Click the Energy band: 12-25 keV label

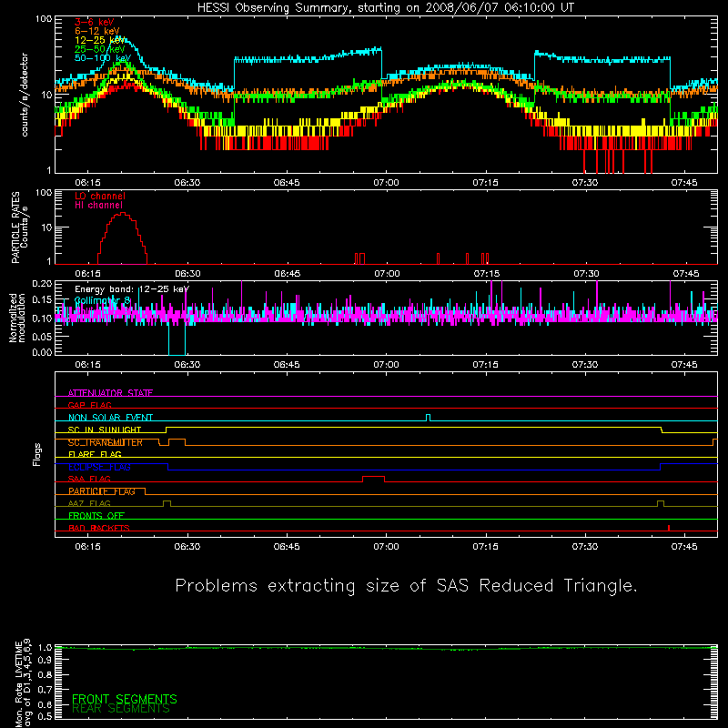(x=132, y=289)
